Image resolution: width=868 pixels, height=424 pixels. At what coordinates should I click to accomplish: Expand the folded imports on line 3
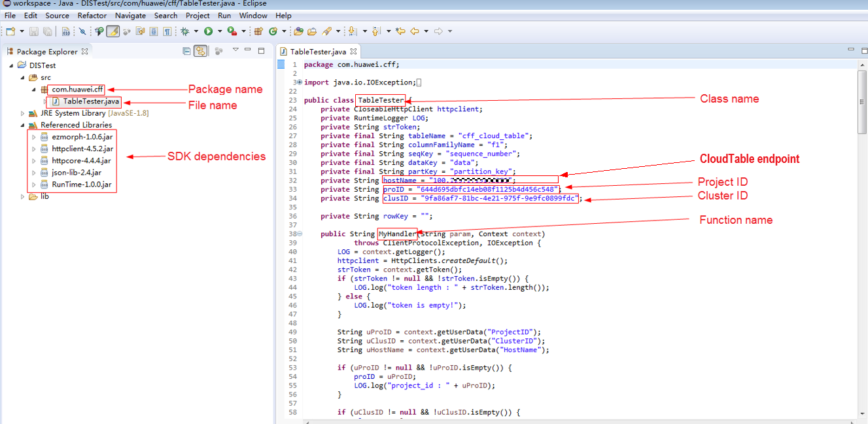300,82
